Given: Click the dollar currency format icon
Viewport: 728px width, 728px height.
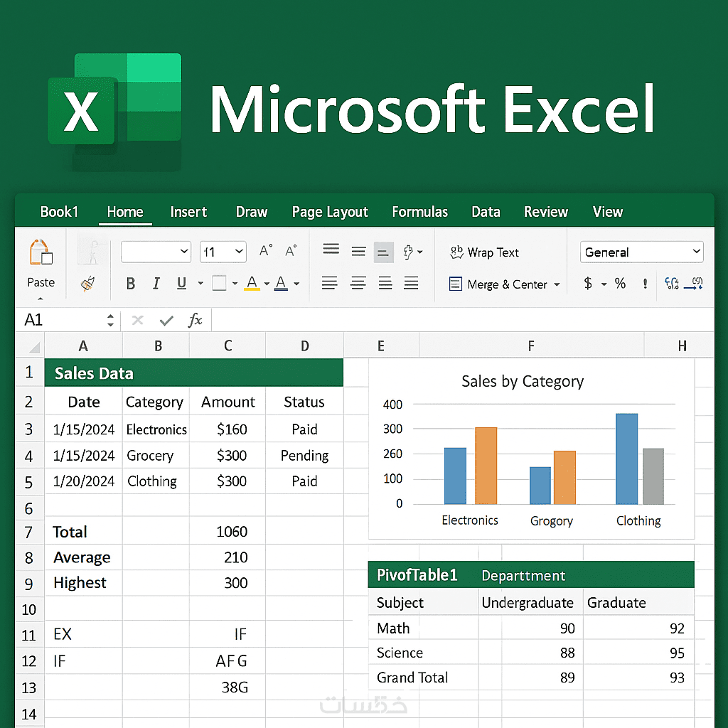Looking at the screenshot, I should [588, 283].
